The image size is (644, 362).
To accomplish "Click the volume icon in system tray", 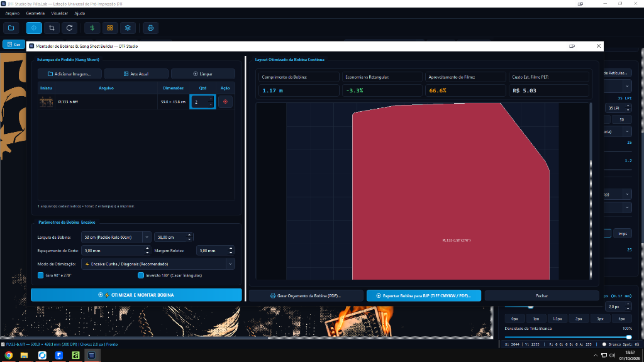I will (612, 356).
